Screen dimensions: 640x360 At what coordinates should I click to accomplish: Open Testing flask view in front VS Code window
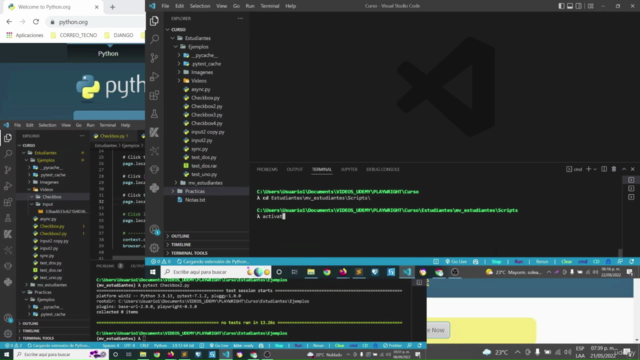click(154, 113)
